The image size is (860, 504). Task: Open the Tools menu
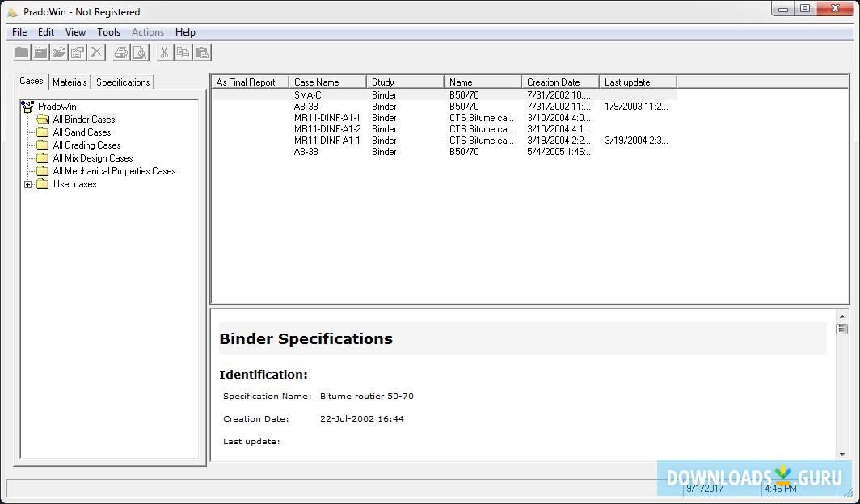click(x=108, y=32)
